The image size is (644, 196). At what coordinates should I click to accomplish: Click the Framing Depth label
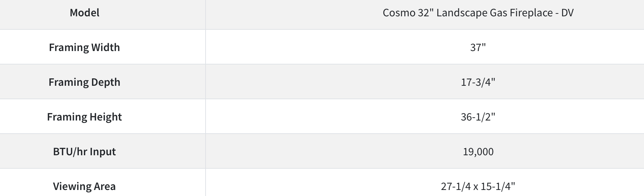[84, 82]
